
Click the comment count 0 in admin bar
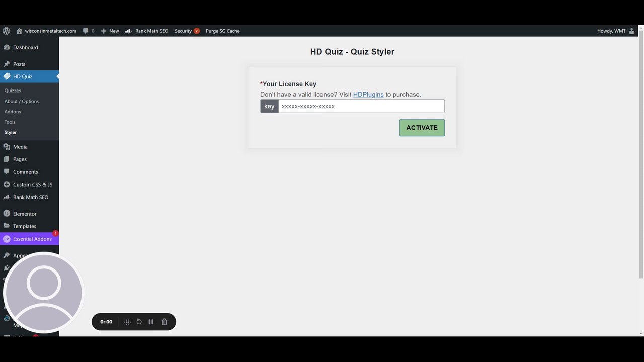[x=93, y=31]
